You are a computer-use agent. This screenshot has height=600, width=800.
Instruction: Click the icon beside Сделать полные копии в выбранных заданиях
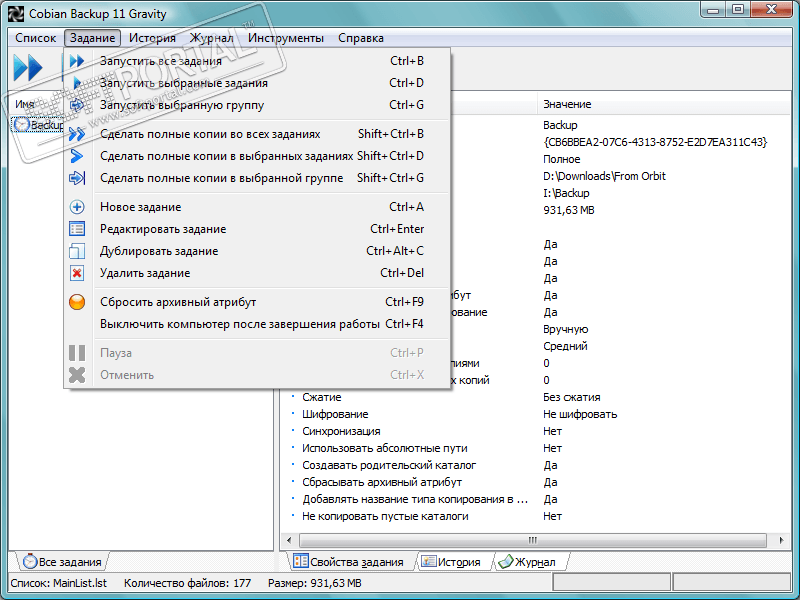pos(77,156)
